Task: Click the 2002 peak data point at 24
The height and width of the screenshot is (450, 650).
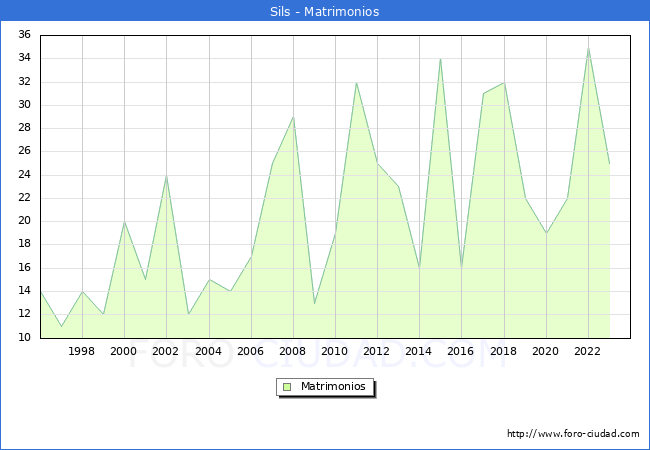Action: (x=166, y=176)
